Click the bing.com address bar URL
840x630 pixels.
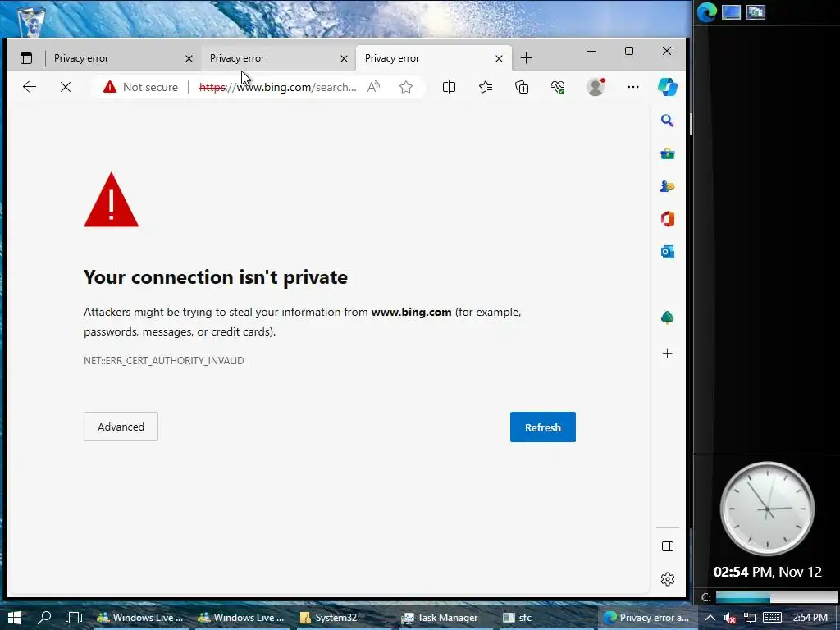tap(277, 87)
